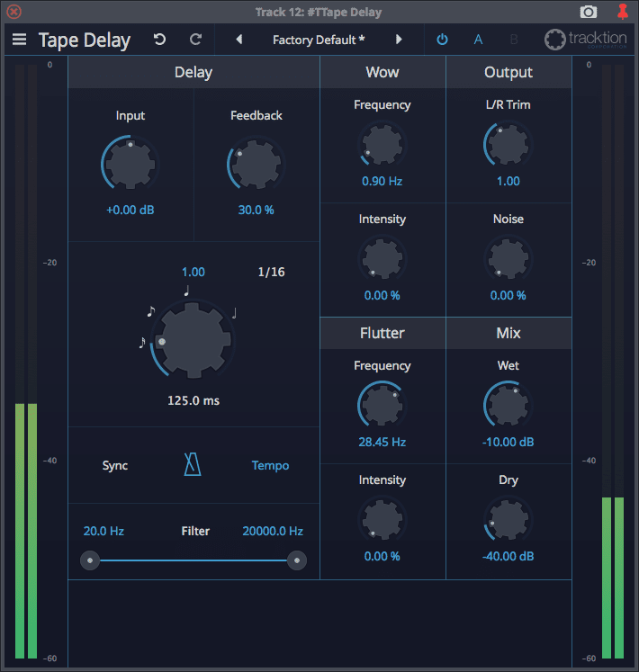The height and width of the screenshot is (672, 639).
Task: Click the 30.0 % feedback value
Action: tap(256, 210)
